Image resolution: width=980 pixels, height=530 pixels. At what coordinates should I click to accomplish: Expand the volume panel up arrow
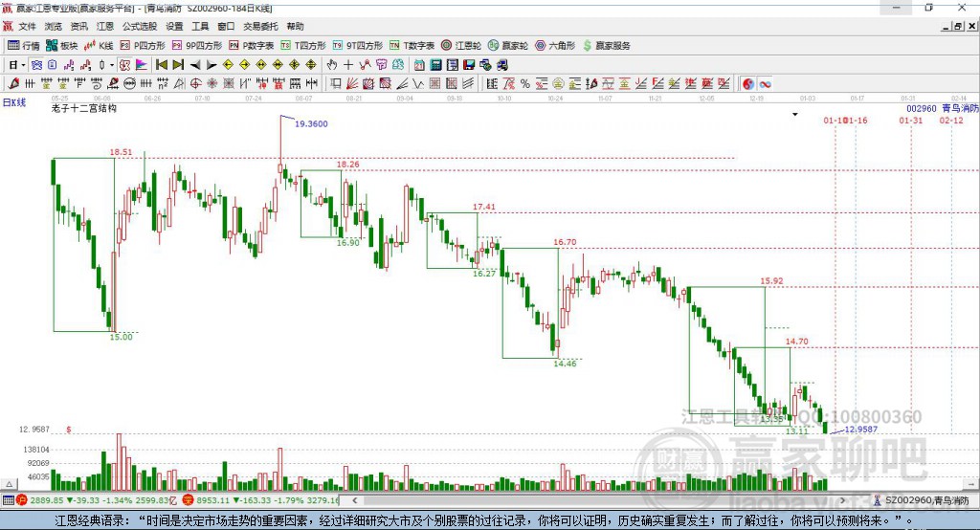pos(9,484)
